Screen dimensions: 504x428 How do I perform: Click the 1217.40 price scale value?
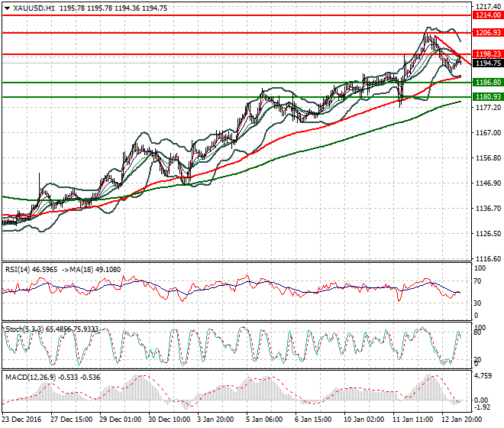488,6
